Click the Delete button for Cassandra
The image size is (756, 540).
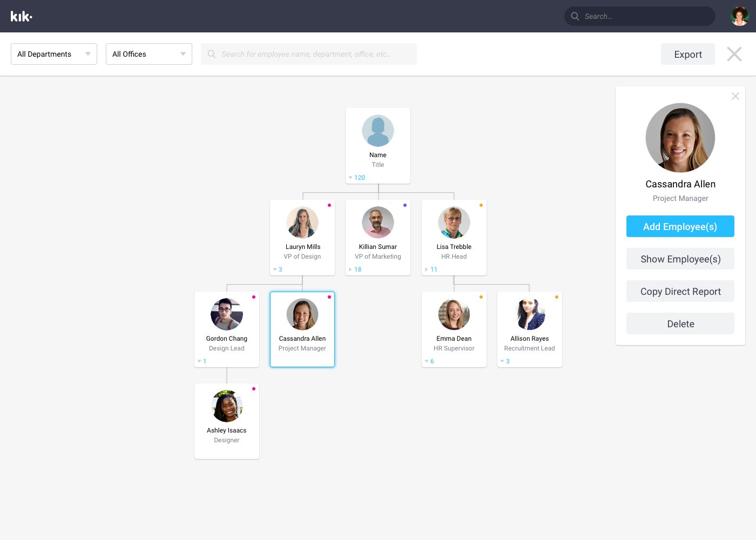pyautogui.click(x=680, y=323)
